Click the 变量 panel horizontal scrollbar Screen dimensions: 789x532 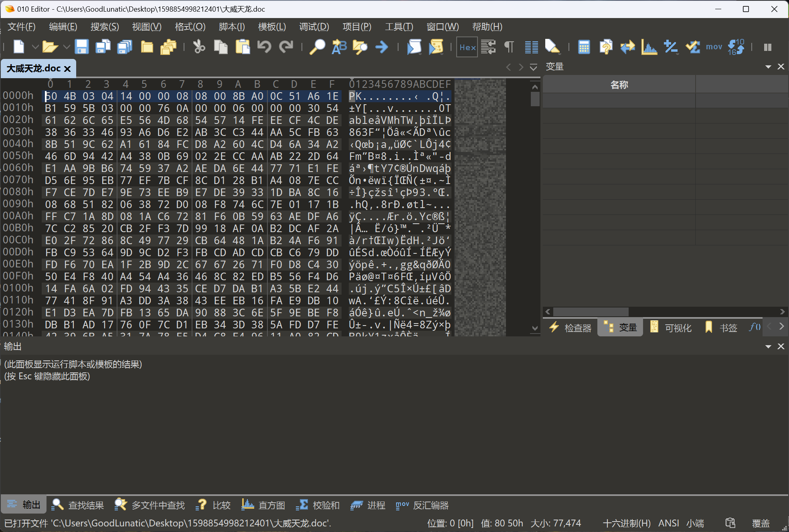[x=591, y=312]
